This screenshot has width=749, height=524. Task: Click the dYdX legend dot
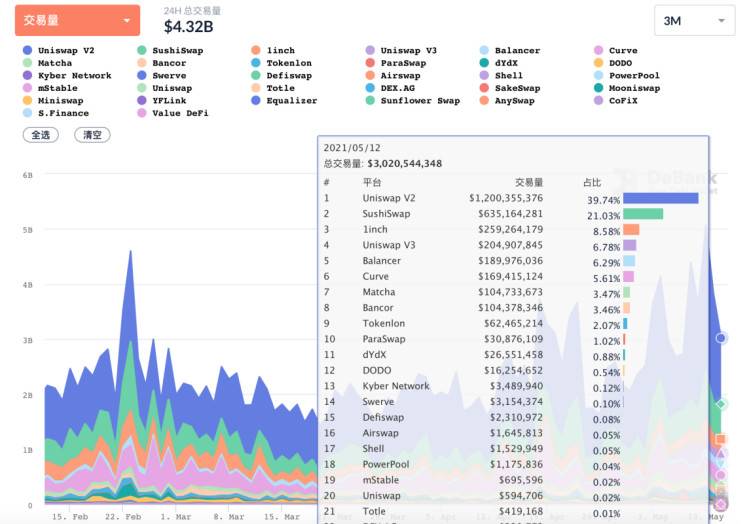click(x=484, y=63)
